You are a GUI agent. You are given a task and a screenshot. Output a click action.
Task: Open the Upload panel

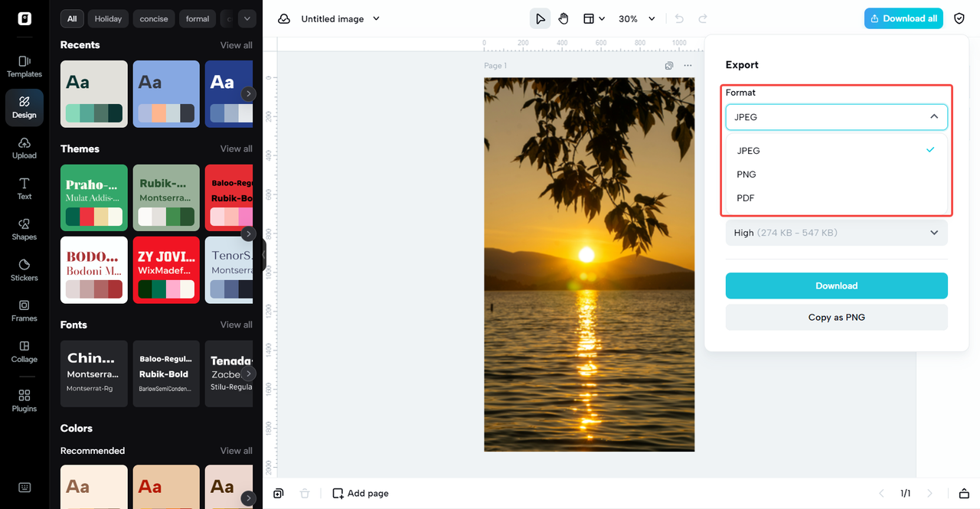pyautogui.click(x=24, y=148)
